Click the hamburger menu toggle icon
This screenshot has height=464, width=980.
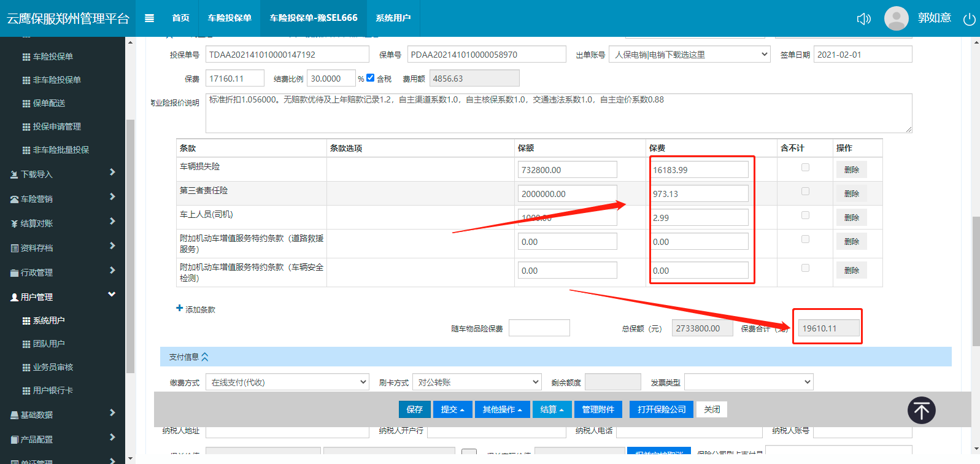(x=149, y=18)
